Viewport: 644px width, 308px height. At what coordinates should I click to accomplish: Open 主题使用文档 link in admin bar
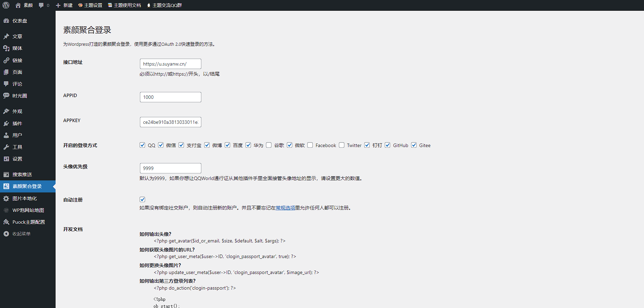[124, 5]
